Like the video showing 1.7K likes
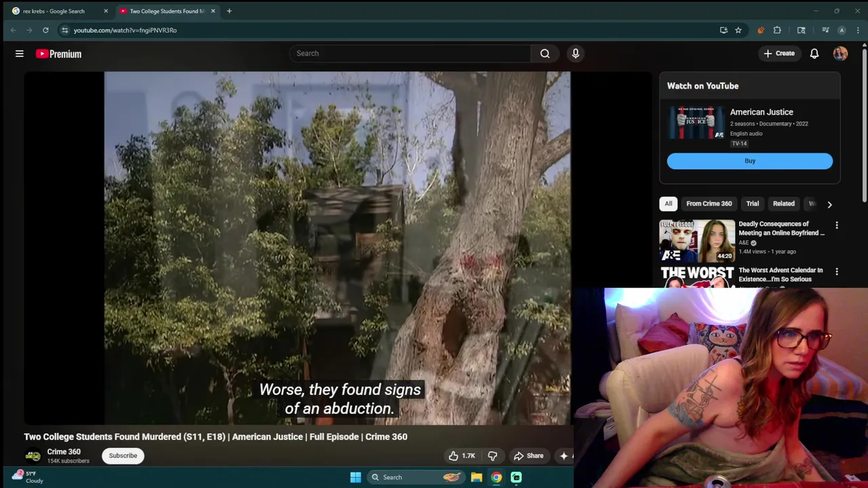This screenshot has width=868, height=488. click(x=461, y=455)
